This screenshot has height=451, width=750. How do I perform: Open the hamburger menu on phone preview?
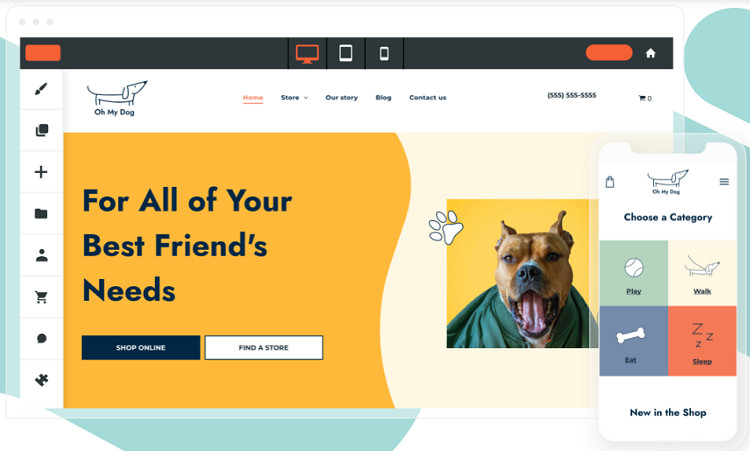[724, 182]
